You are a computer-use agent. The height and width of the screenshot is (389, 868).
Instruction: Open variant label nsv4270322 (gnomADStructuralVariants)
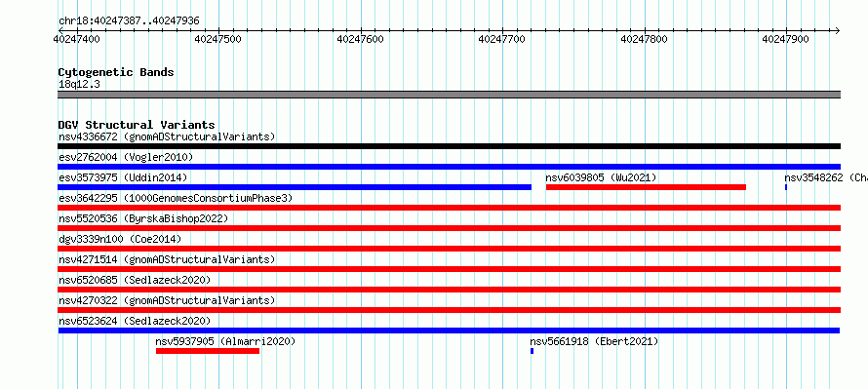click(x=167, y=300)
